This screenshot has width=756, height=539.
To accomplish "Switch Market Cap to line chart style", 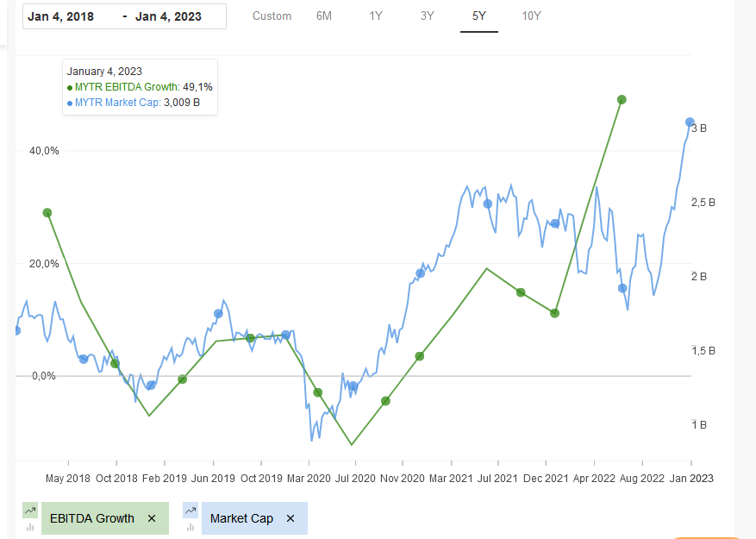I will click(190, 511).
